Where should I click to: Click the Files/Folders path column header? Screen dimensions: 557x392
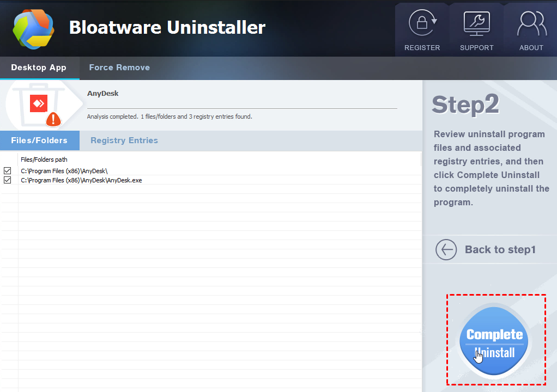(44, 160)
